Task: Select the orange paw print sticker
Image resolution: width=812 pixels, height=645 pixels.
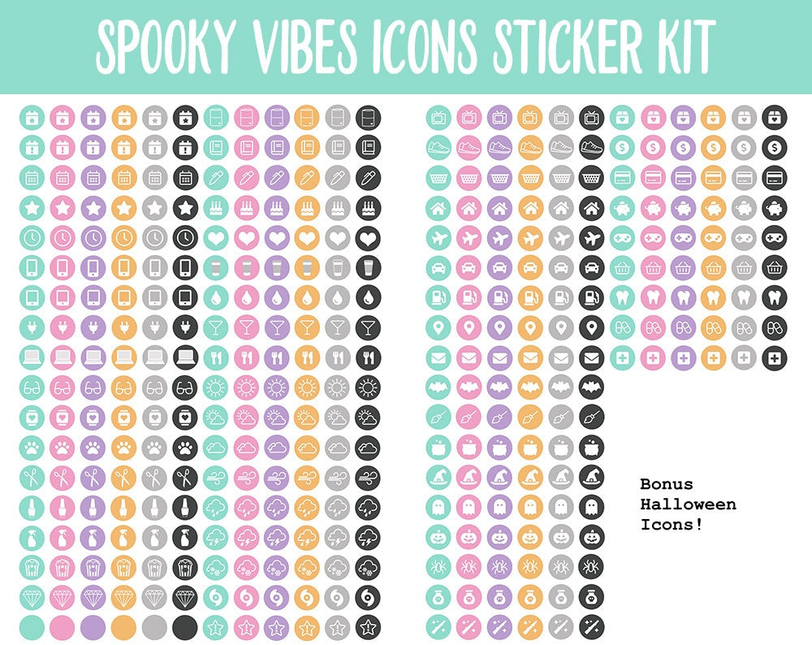Action: (123, 446)
